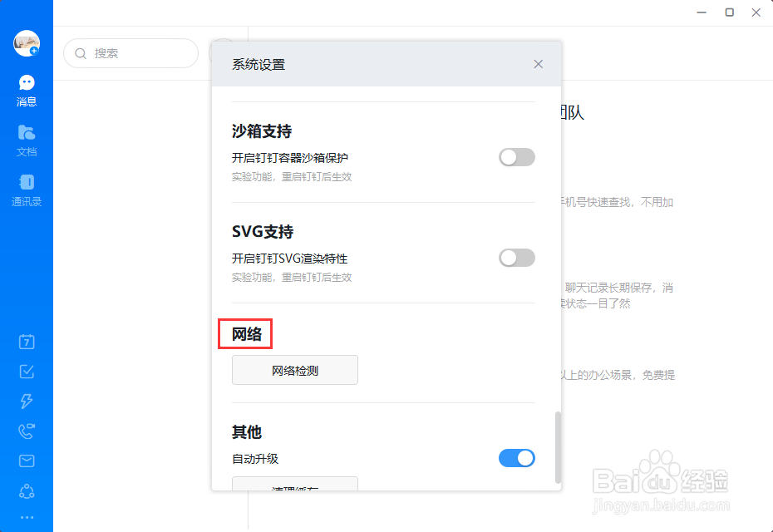
Task: Open the mail envelope icon
Action: coord(27,461)
